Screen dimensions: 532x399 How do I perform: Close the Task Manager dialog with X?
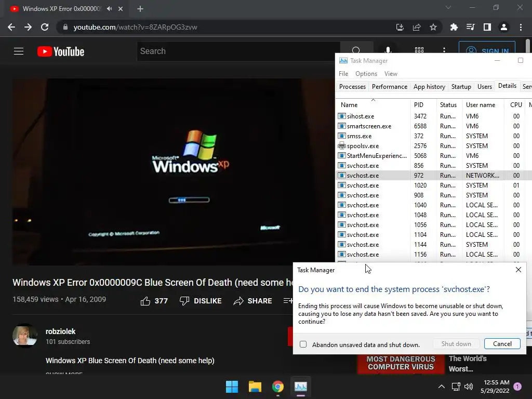coord(518,270)
